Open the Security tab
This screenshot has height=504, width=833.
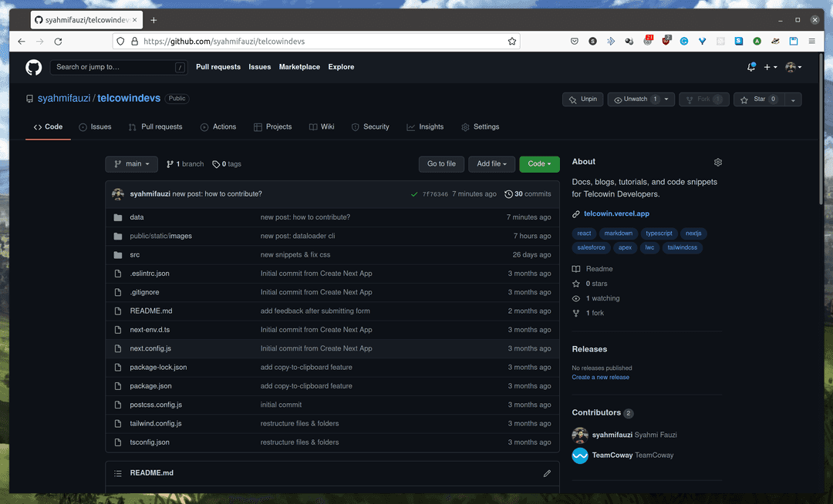coord(370,127)
